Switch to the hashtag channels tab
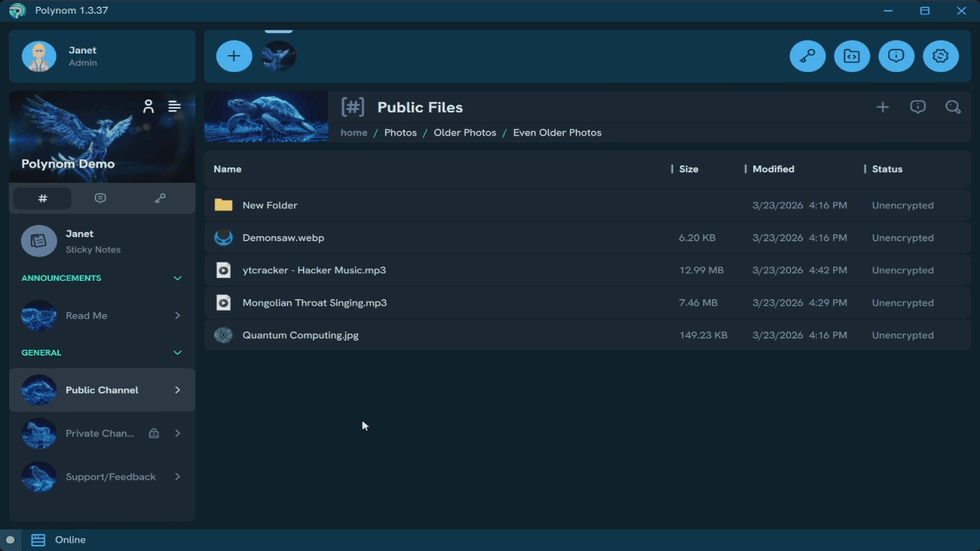 pos(43,198)
